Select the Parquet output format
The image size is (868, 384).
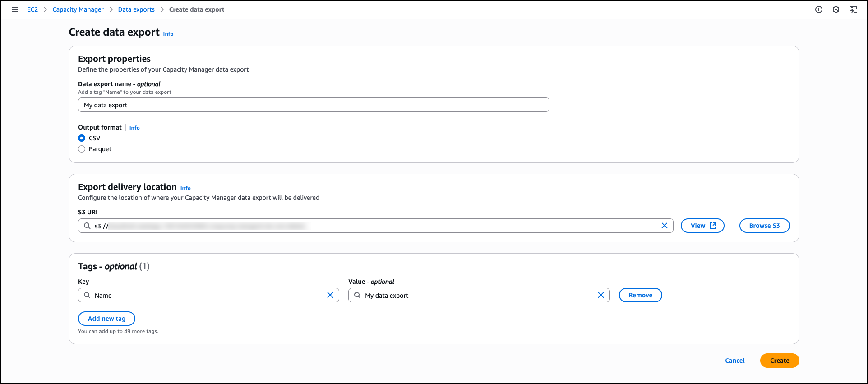click(x=82, y=149)
